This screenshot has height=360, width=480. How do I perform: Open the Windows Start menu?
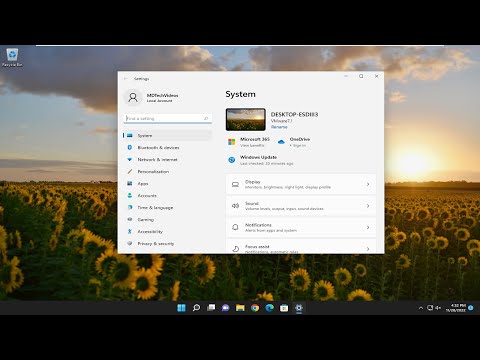(181, 308)
